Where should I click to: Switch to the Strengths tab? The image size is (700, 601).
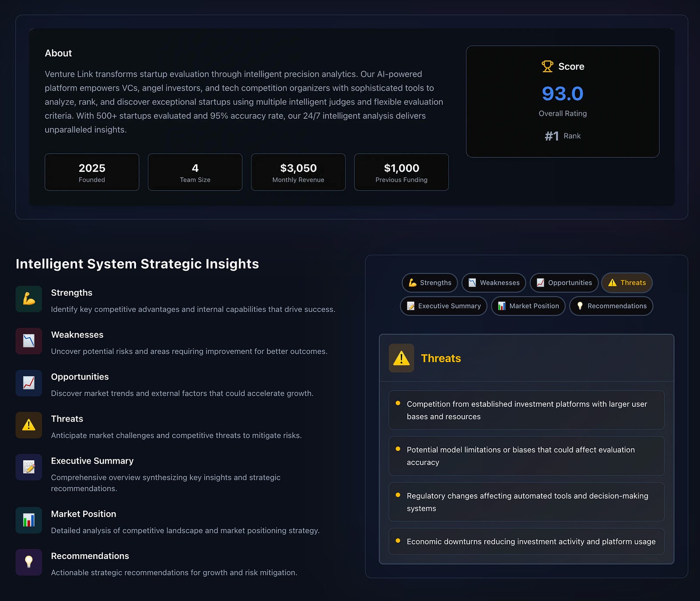pyautogui.click(x=430, y=283)
